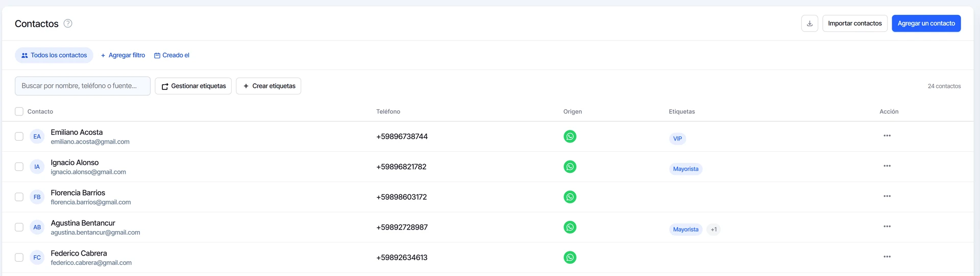Open actions menu for Florencia Barrios
This screenshot has width=980, height=276.
887,196
